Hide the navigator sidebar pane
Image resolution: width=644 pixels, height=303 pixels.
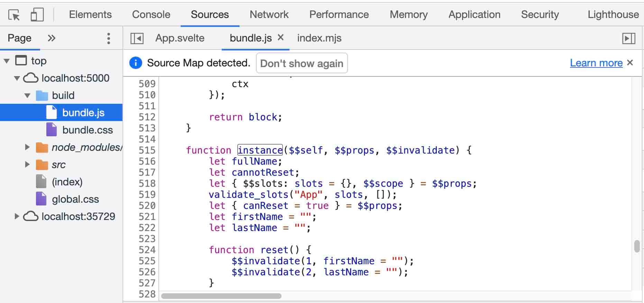[x=137, y=38]
